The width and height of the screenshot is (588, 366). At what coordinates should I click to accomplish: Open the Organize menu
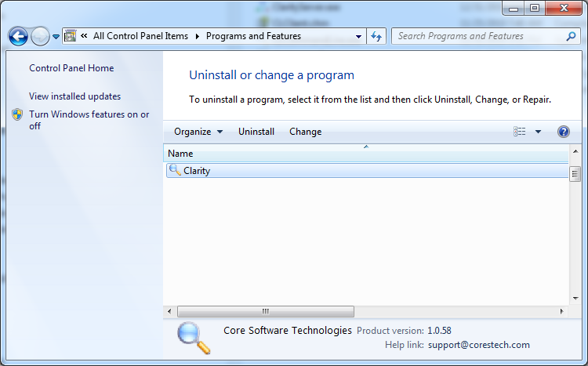(198, 132)
